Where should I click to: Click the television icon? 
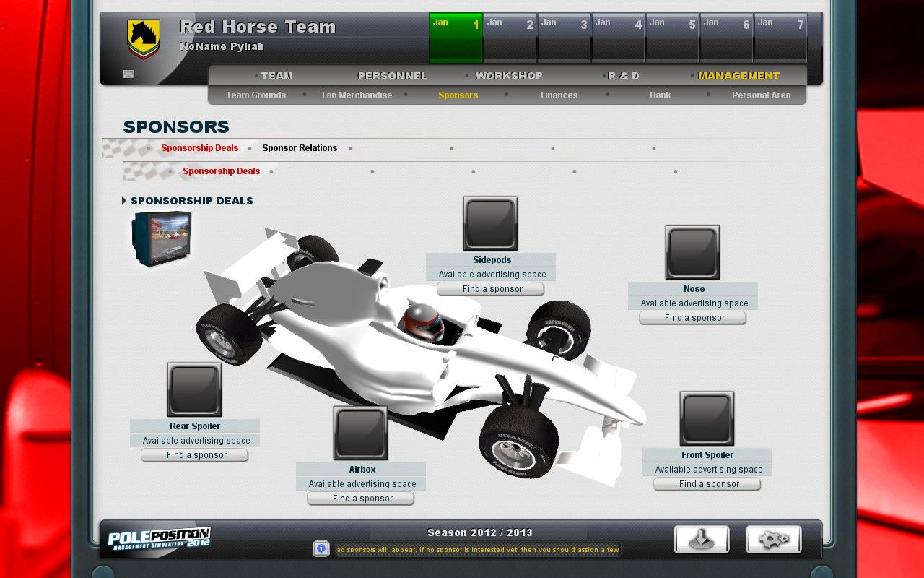click(161, 239)
